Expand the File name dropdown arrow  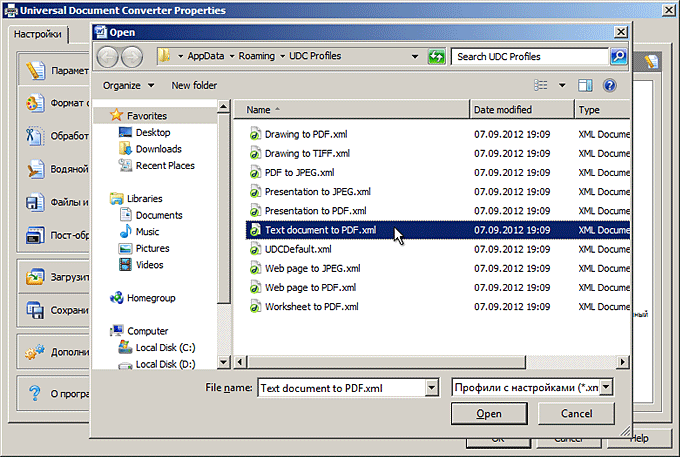point(432,388)
